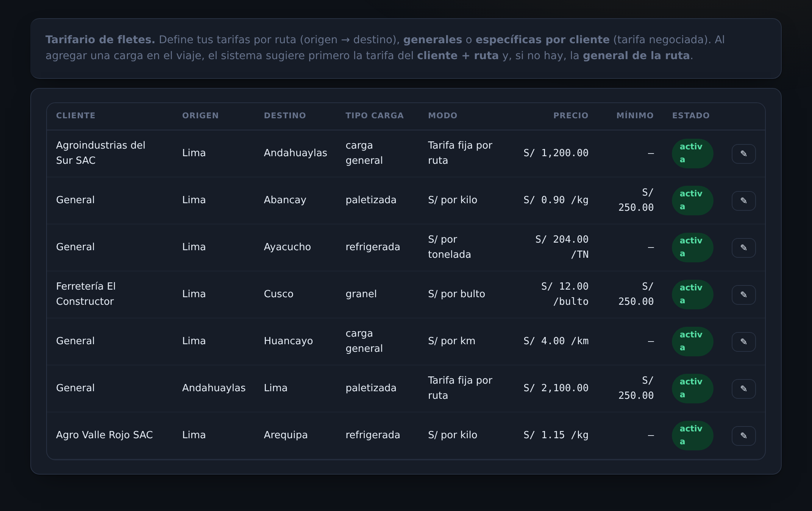Edit the Ayacucho refrigerada tariff row
Image resolution: width=812 pixels, height=511 pixels.
pos(743,248)
